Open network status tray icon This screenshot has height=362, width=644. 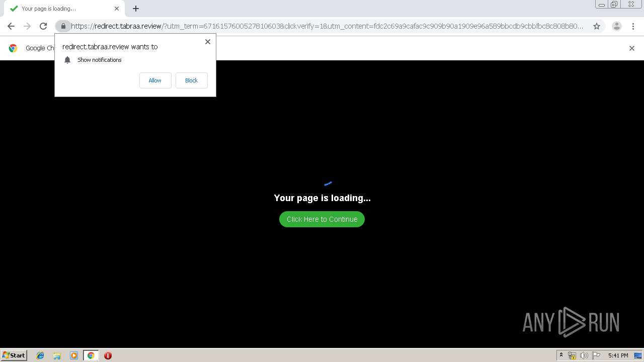(x=572, y=355)
